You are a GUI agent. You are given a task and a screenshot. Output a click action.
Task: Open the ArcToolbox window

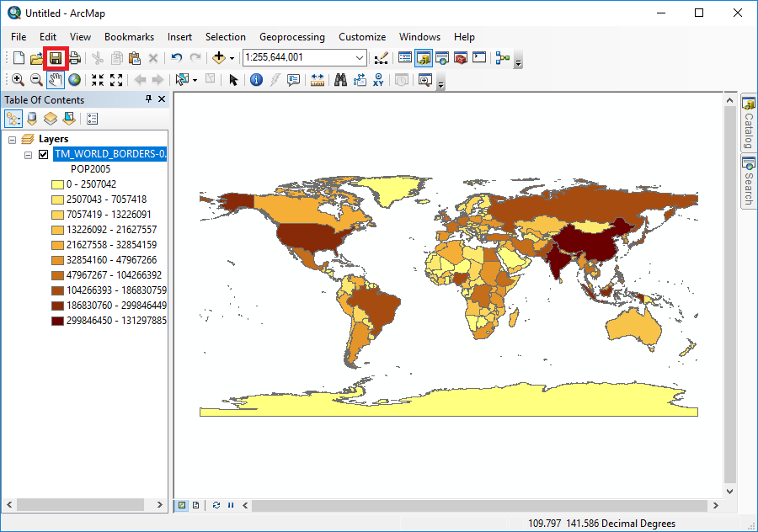click(461, 57)
